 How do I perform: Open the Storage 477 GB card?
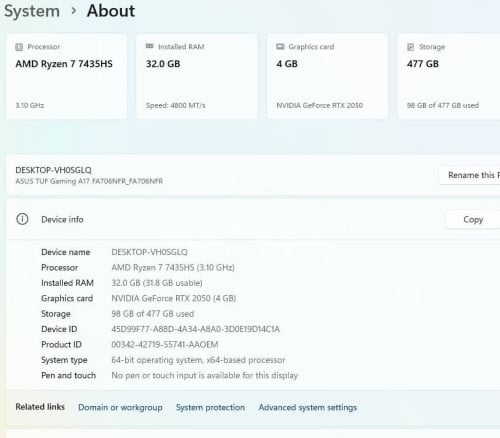(449, 76)
